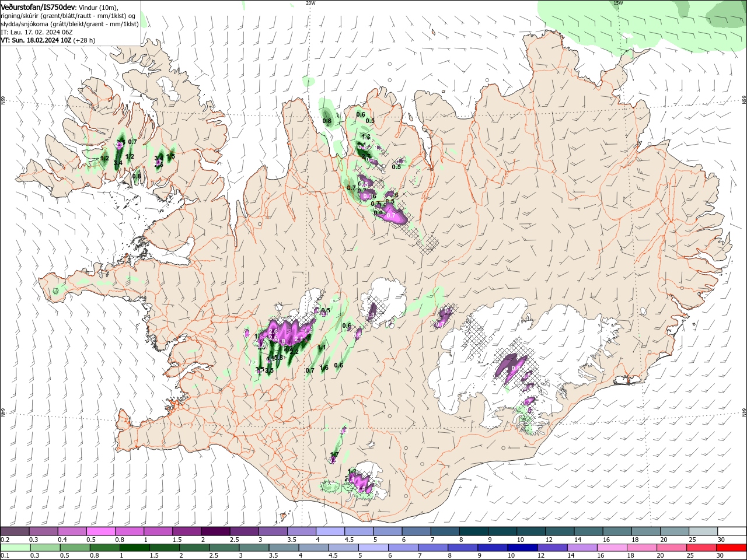747x560 pixels.
Task: Click the upper legend swatch starting at 0.3
Action: [43, 531]
